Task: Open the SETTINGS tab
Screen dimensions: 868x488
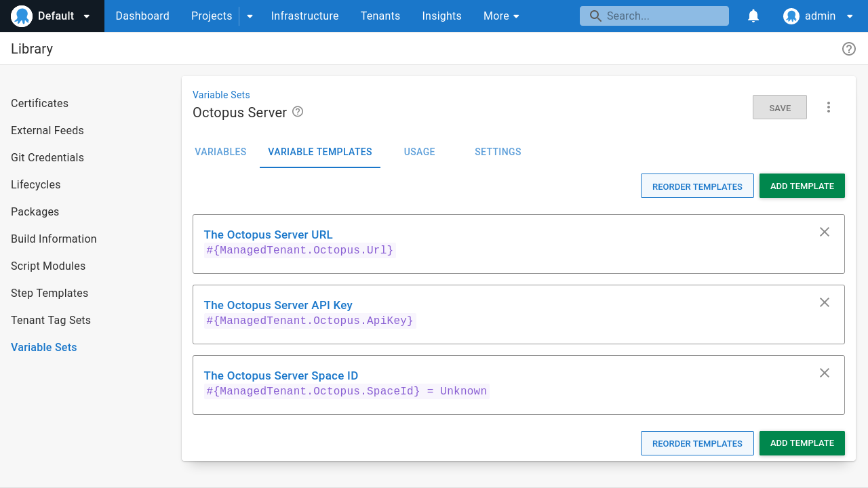Action: (x=498, y=152)
